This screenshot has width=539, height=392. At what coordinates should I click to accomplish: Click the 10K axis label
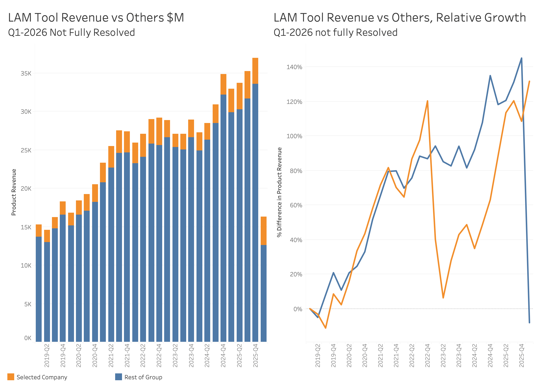(x=26, y=265)
